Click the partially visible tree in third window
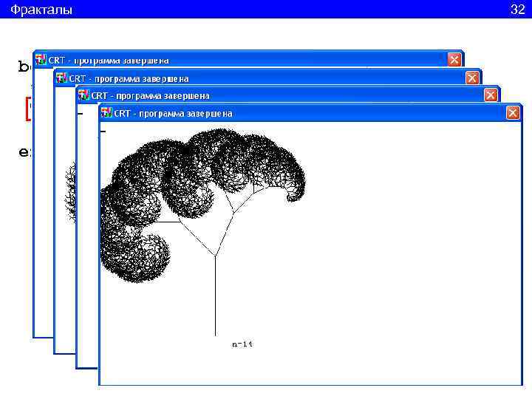Image resolution: width=532 pixels, height=399 pixels. tap(70, 191)
